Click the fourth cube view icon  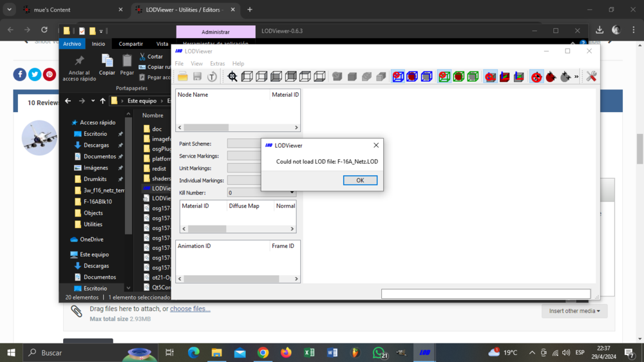coord(291,77)
